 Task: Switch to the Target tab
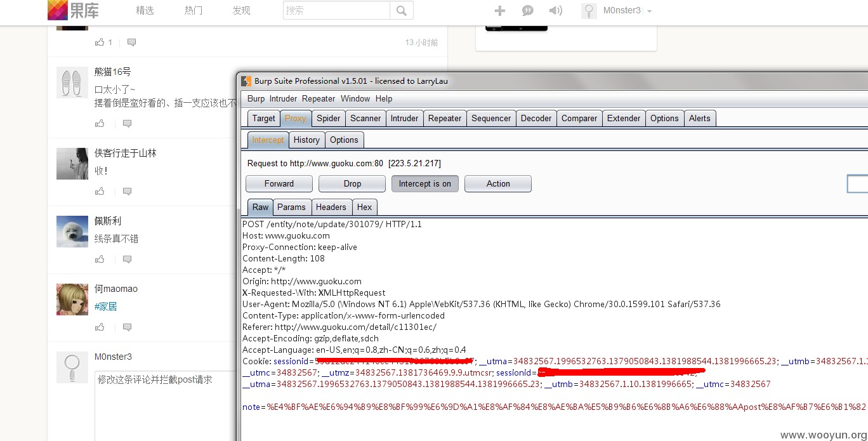(x=264, y=118)
